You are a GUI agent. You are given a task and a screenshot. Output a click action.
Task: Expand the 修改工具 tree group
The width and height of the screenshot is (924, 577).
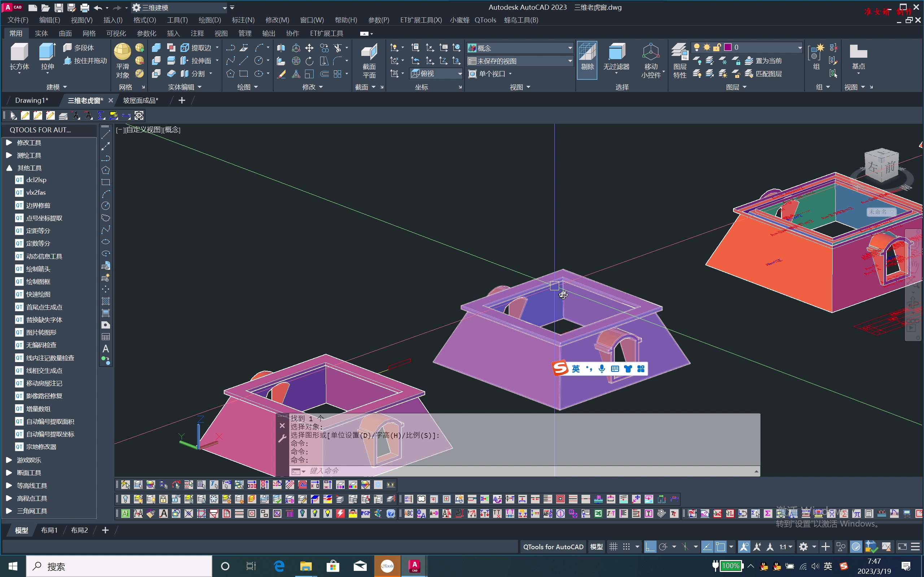click(x=9, y=143)
